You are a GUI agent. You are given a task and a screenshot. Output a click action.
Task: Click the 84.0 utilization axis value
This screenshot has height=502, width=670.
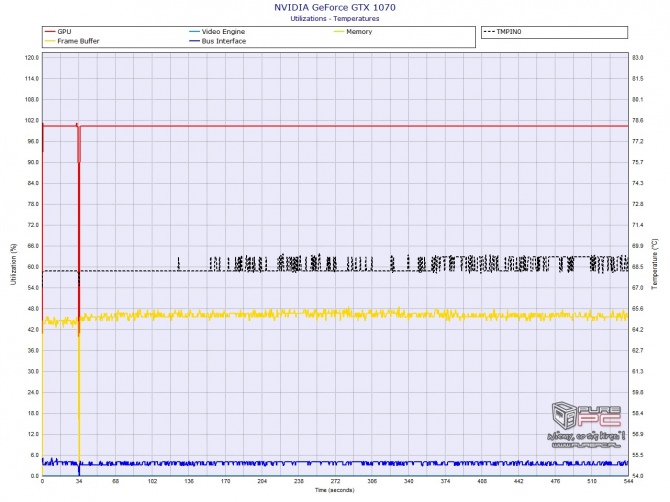tap(33, 183)
